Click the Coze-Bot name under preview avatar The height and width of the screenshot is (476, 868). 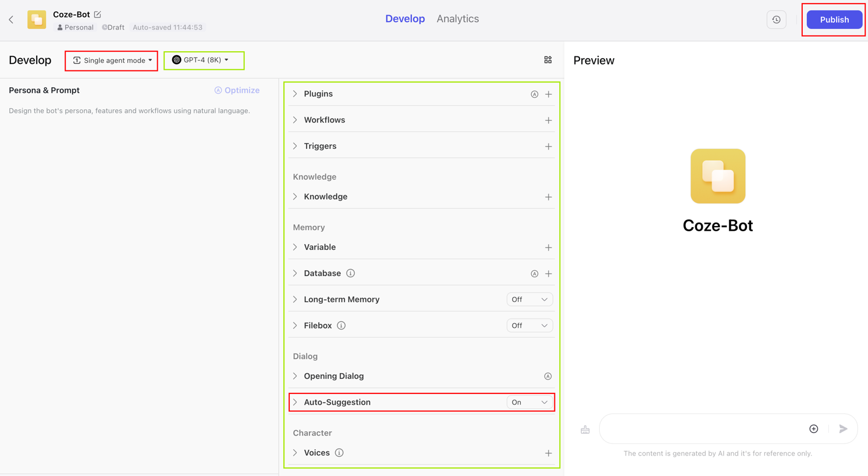click(x=718, y=226)
